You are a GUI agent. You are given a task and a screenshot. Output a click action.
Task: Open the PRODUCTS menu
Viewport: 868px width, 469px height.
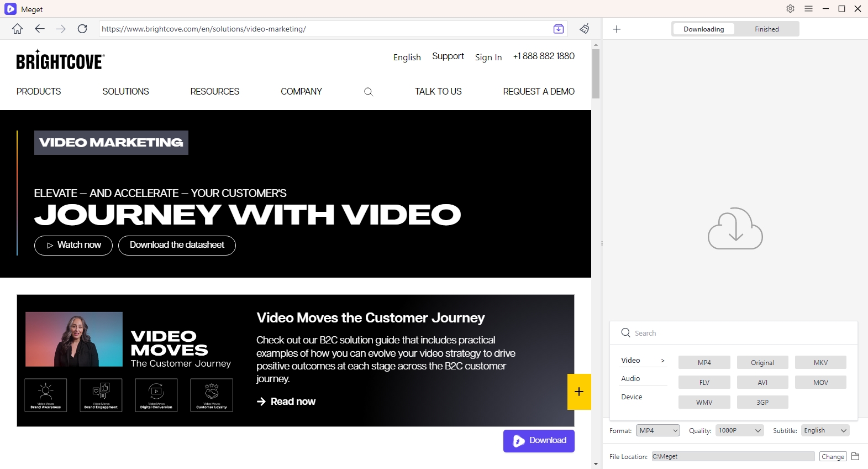coord(39,91)
